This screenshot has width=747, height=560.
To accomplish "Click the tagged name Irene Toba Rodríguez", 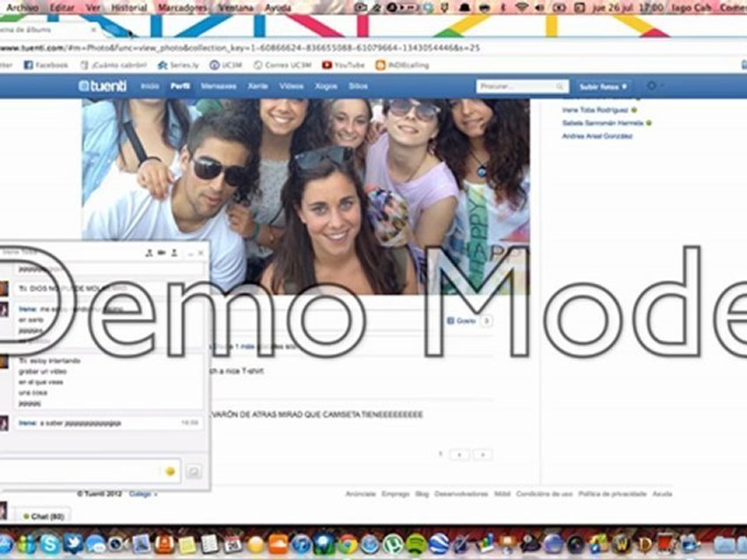I will 595,110.
